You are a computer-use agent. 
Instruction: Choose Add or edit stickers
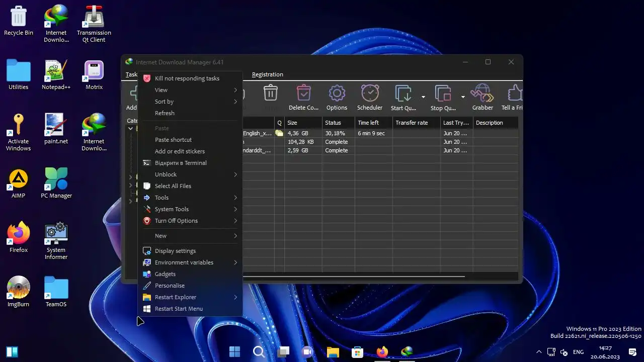click(x=190, y=151)
